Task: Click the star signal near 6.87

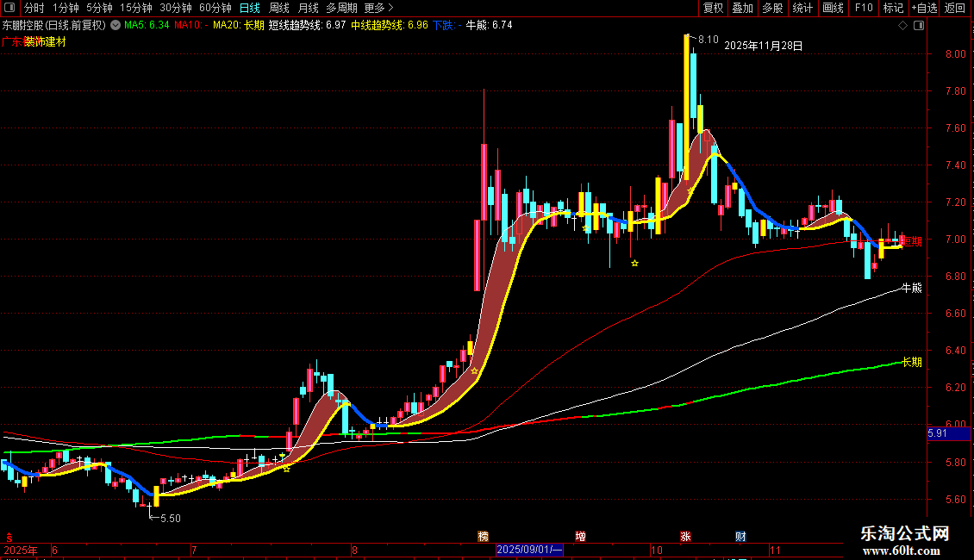Action: pyautogui.click(x=635, y=264)
